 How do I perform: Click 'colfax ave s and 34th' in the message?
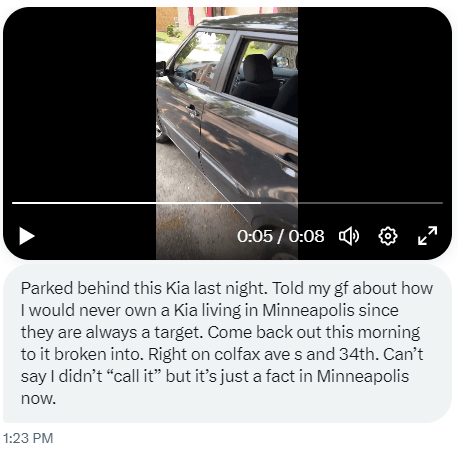(x=295, y=354)
